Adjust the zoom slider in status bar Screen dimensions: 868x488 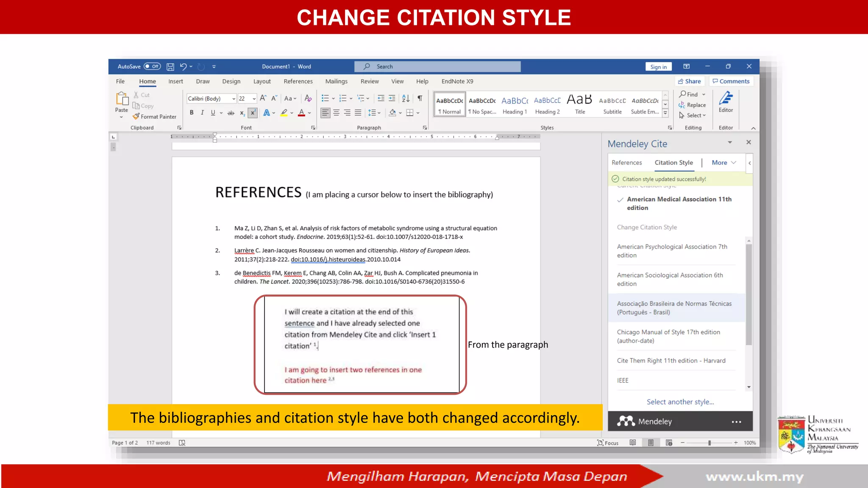[x=709, y=443]
